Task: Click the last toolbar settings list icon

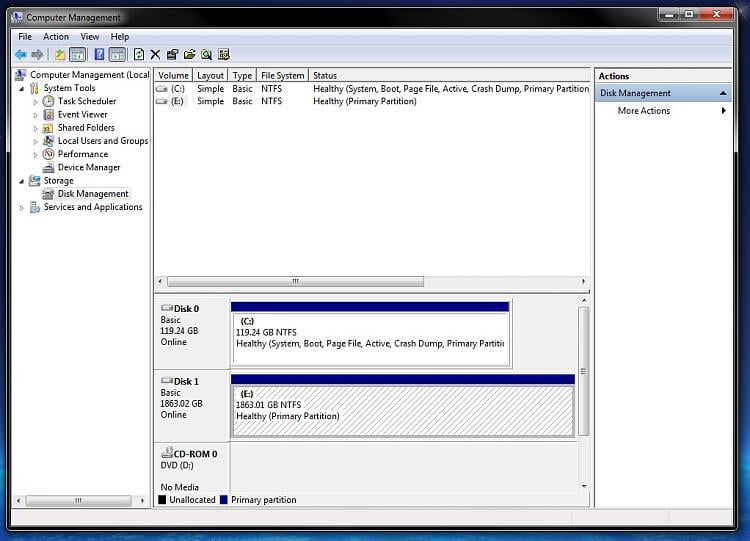Action: (x=224, y=55)
